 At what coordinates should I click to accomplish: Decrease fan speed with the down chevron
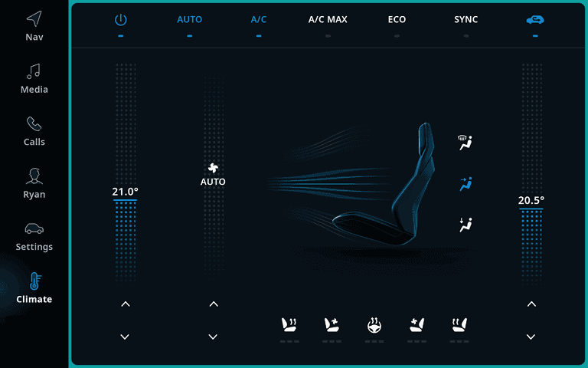pyautogui.click(x=213, y=337)
